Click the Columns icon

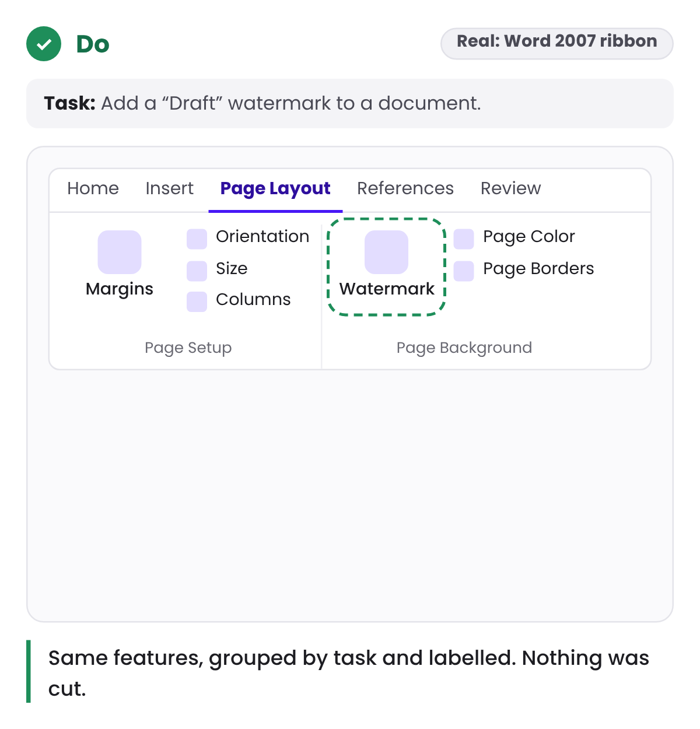197,302
